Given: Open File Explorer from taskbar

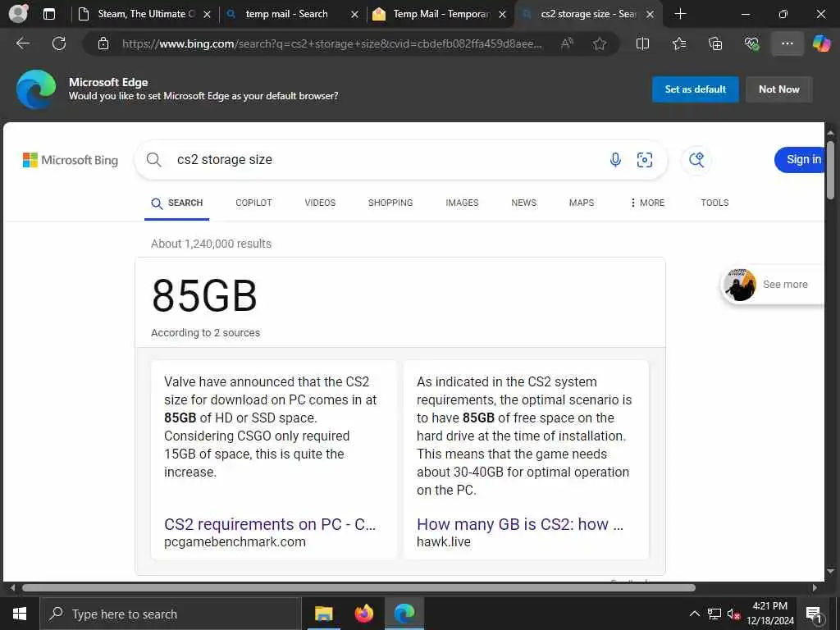Looking at the screenshot, I should point(323,614).
